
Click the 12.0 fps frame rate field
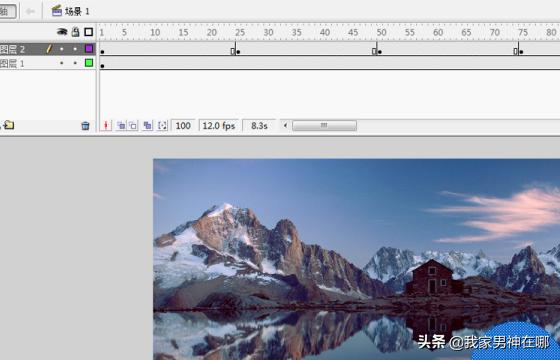(219, 126)
